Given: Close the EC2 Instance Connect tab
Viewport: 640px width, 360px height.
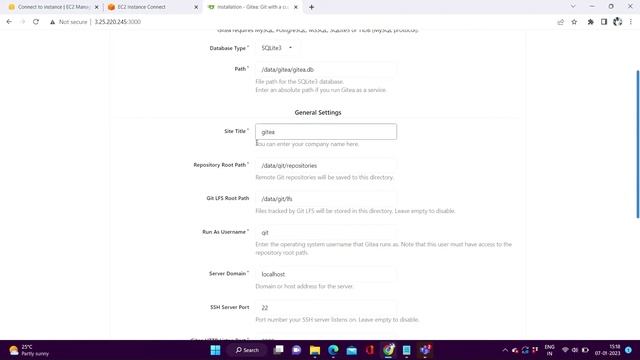Looking at the screenshot, I should pos(196,7).
